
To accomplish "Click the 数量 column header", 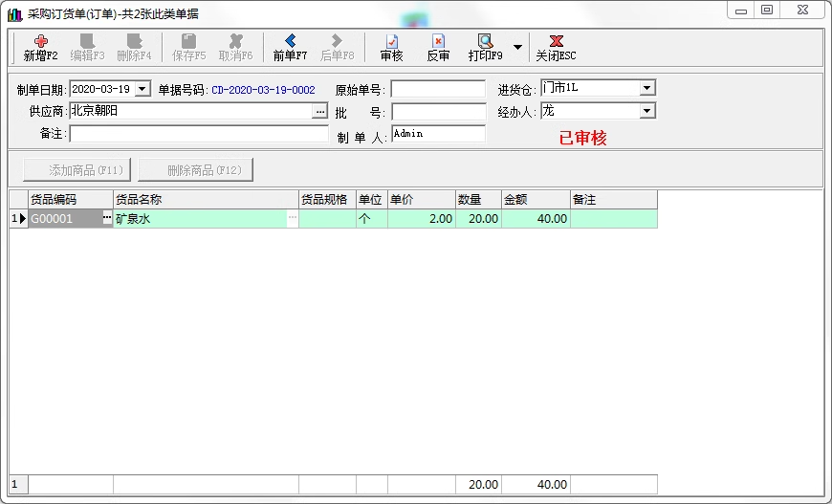I will (478, 200).
